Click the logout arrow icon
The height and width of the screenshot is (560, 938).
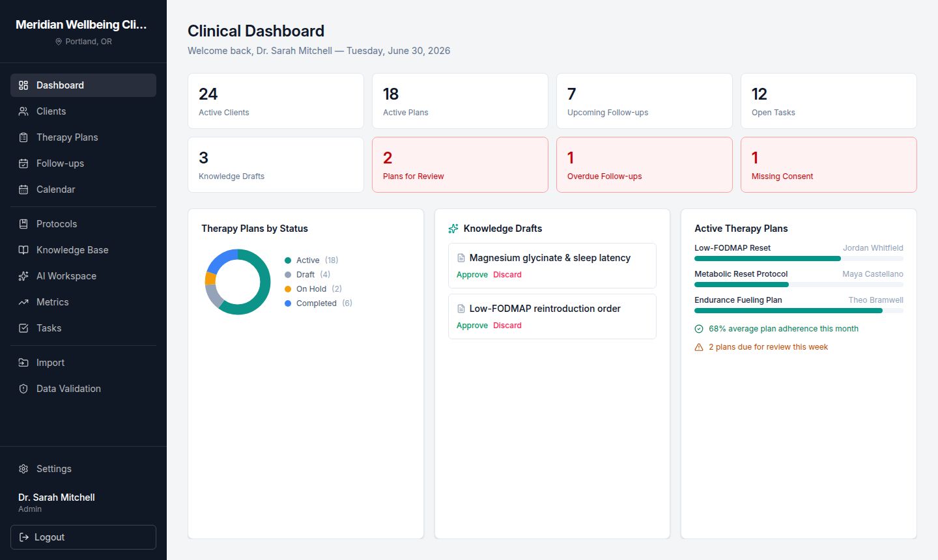[24, 537]
